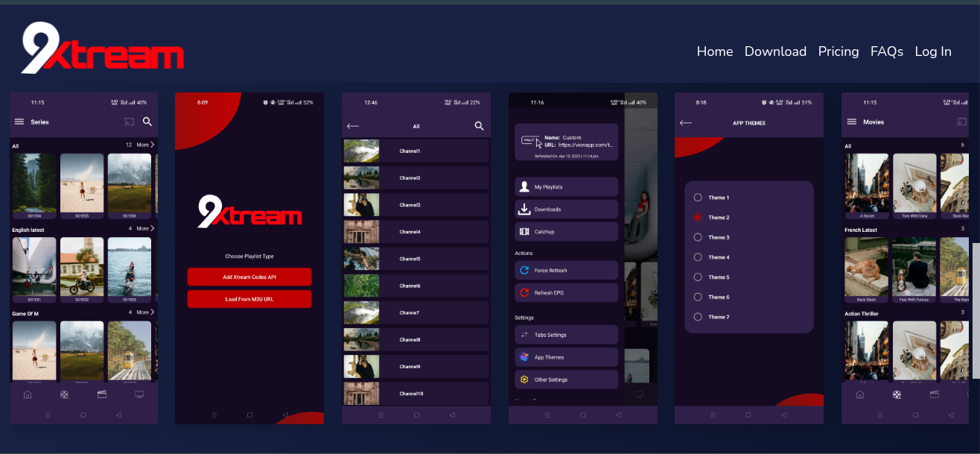Tap search magnifier on Series screen

pyautogui.click(x=147, y=122)
